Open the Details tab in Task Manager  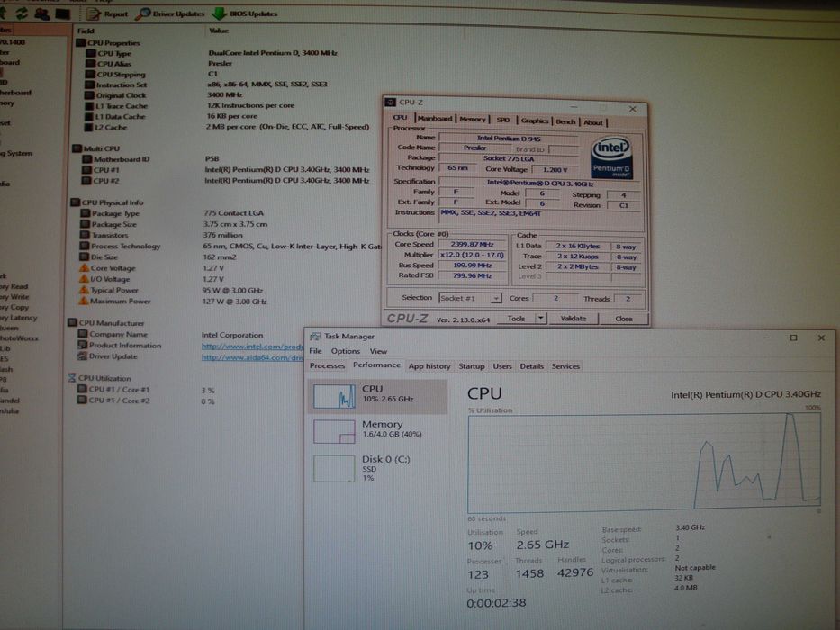531,366
